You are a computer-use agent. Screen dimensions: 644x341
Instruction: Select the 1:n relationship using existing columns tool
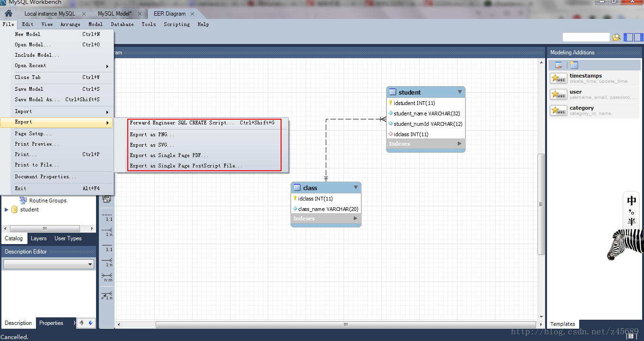(107, 296)
